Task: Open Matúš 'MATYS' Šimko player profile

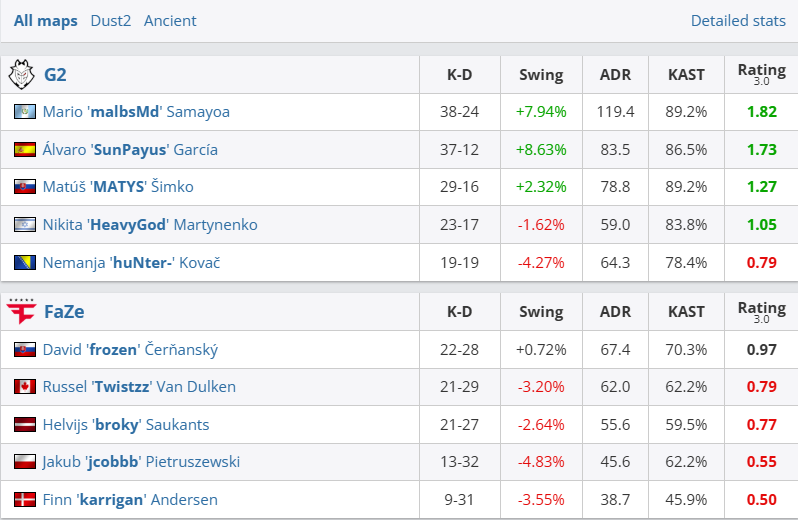Action: pyautogui.click(x=118, y=187)
